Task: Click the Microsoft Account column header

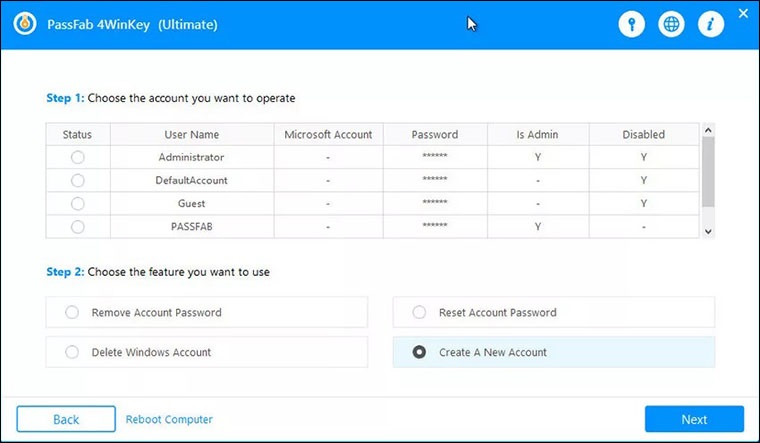Action: [329, 134]
